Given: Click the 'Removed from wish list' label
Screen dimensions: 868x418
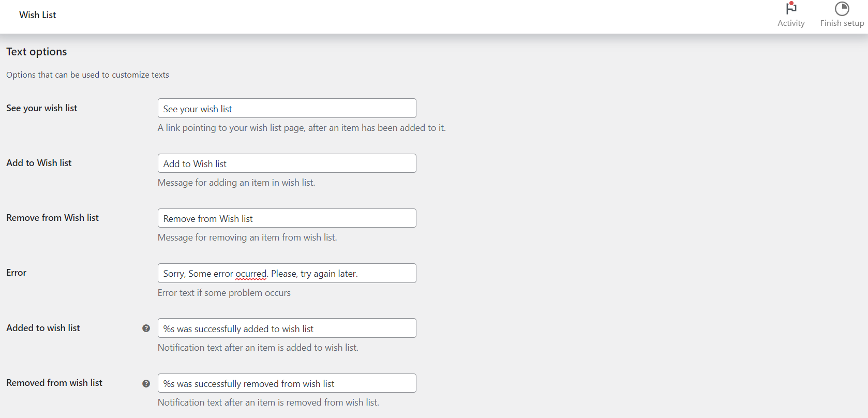Looking at the screenshot, I should [x=54, y=383].
